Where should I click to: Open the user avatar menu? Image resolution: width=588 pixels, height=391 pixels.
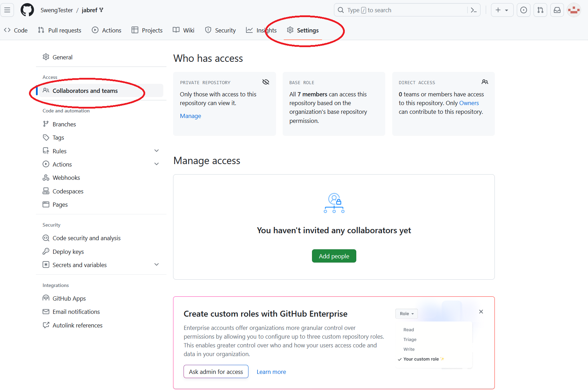574,10
